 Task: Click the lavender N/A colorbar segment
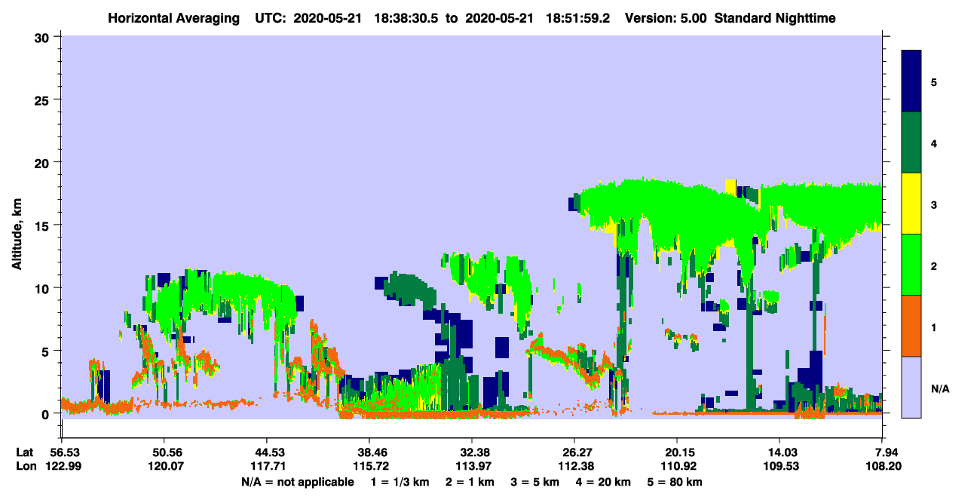point(911,387)
